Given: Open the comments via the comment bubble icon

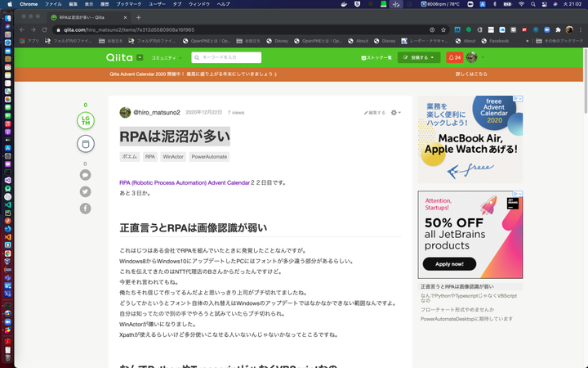Looking at the screenshot, I should tap(85, 175).
